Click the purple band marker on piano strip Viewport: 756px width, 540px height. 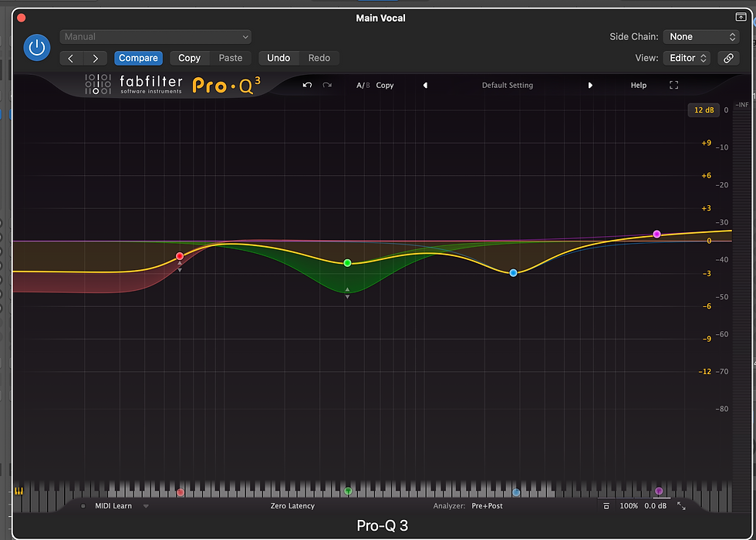(659, 491)
